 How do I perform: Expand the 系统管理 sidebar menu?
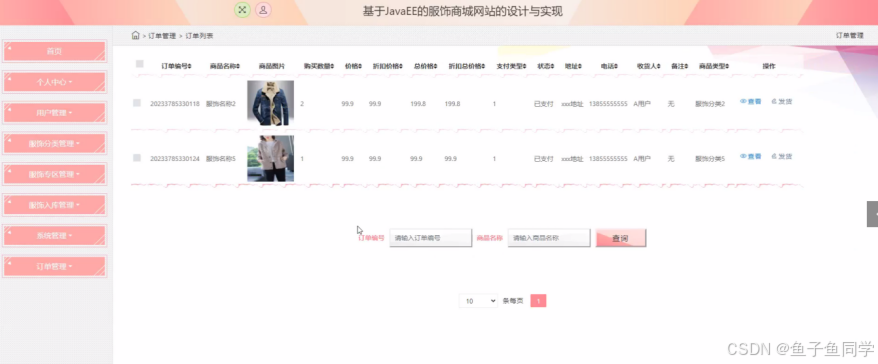[54, 236]
